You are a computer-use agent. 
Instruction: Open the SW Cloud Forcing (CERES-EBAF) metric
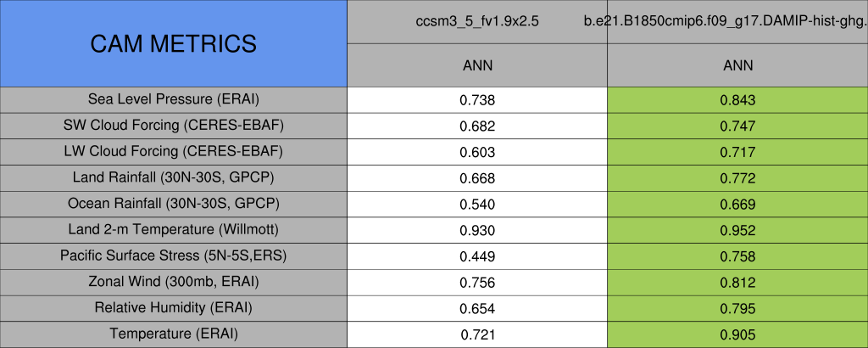tap(173, 126)
